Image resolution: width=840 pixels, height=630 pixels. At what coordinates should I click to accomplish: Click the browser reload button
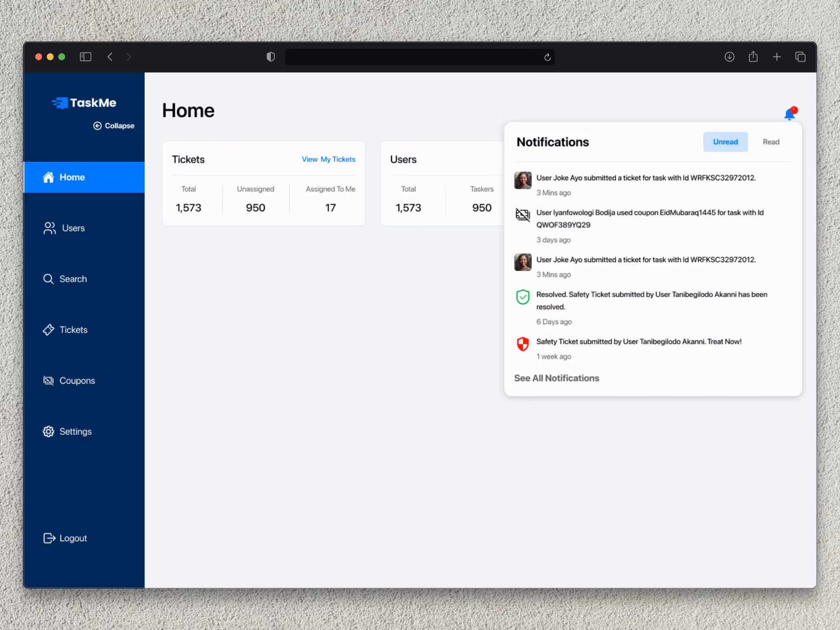click(x=547, y=57)
